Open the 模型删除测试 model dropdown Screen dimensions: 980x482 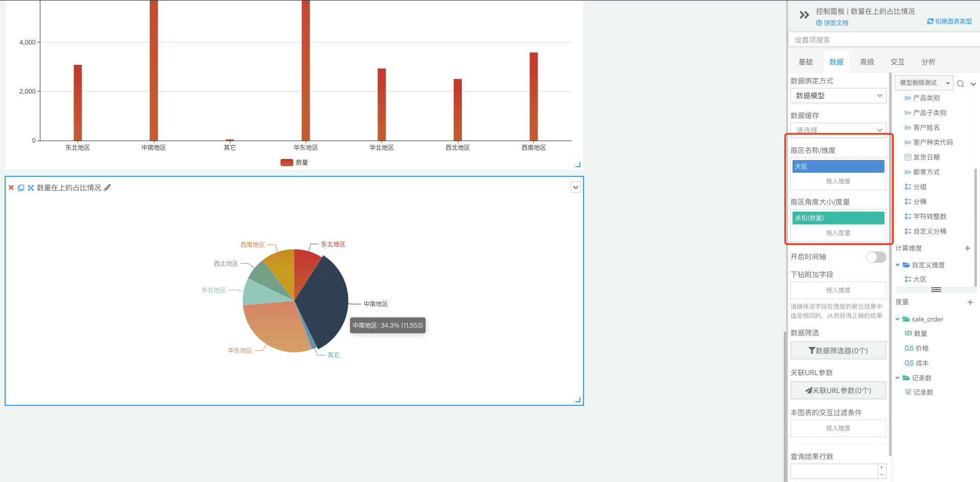(924, 82)
